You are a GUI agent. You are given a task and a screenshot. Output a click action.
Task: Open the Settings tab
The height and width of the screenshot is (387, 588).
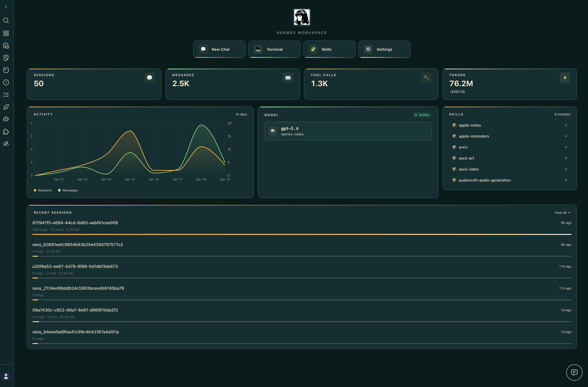click(x=384, y=49)
